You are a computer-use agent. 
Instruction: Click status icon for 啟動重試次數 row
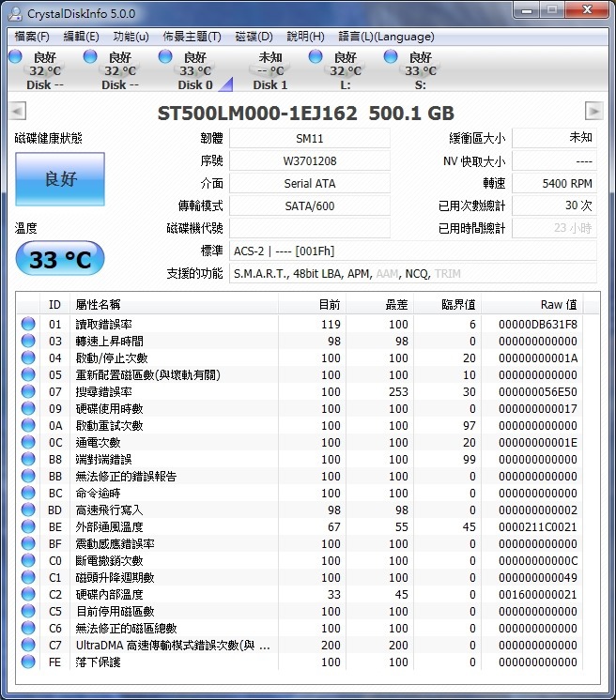28,425
